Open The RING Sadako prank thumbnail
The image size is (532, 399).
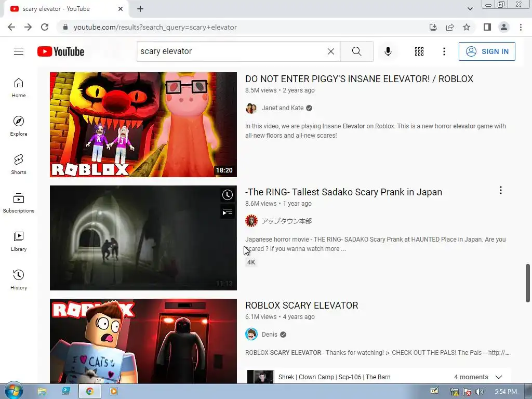coord(143,238)
